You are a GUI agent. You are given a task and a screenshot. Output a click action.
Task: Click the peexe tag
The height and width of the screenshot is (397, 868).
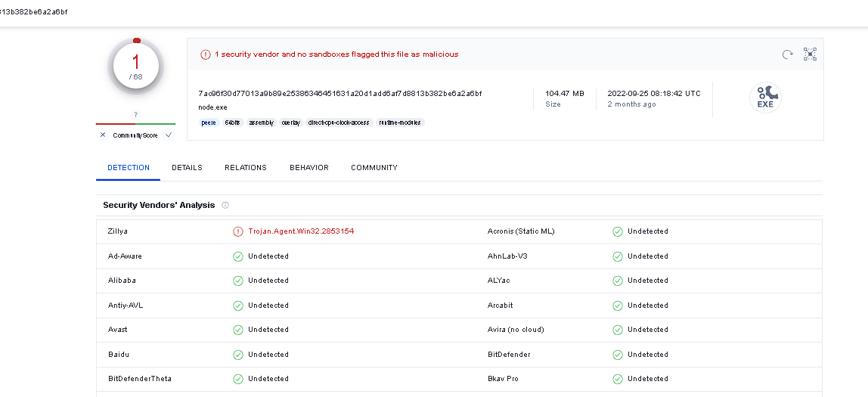pos(208,123)
